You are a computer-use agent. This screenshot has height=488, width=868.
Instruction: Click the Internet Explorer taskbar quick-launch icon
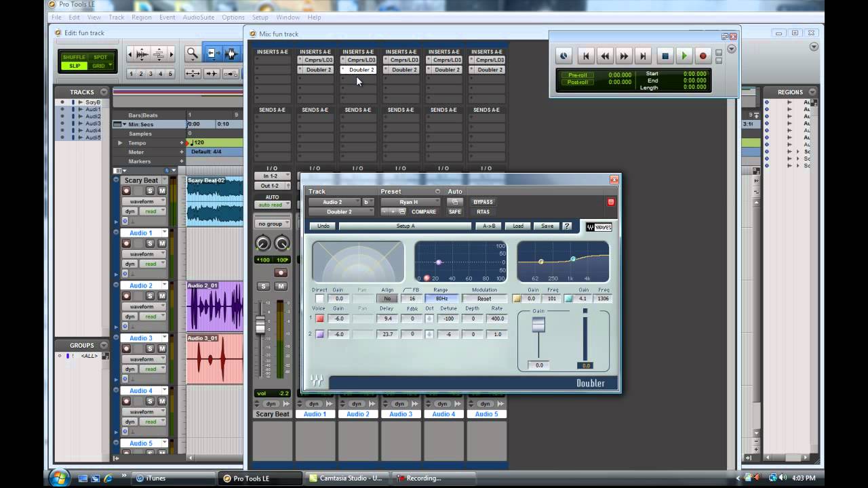click(108, 478)
